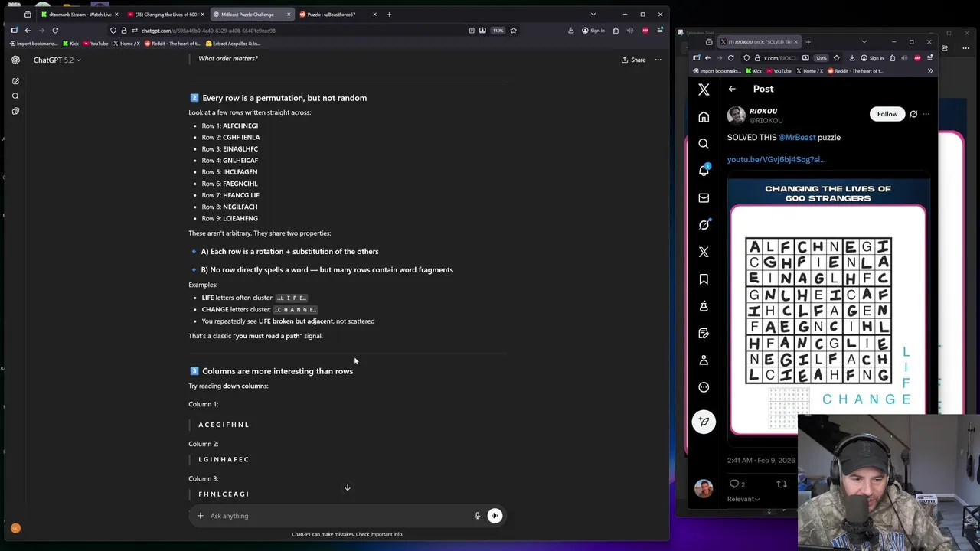Viewport: 980px width, 551px height.
Task: Open Grok icon in X sidebar
Action: 704,225
